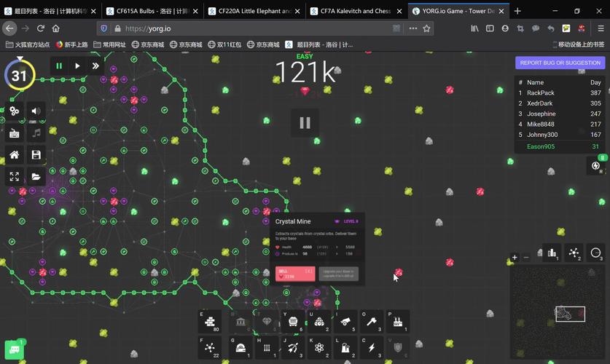Click the minimap viewport area
Image resolution: width=610 pixels, height=364 pixels.
pos(571,314)
